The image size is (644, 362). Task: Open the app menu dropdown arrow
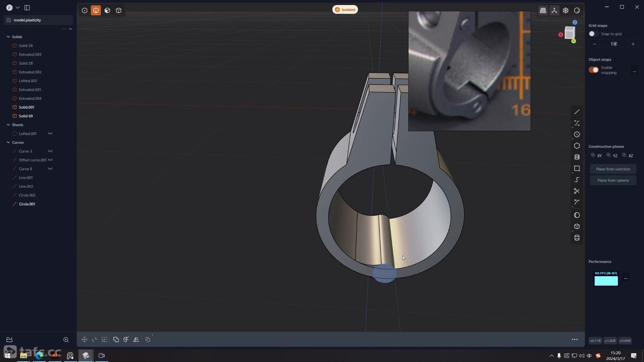[18, 7]
